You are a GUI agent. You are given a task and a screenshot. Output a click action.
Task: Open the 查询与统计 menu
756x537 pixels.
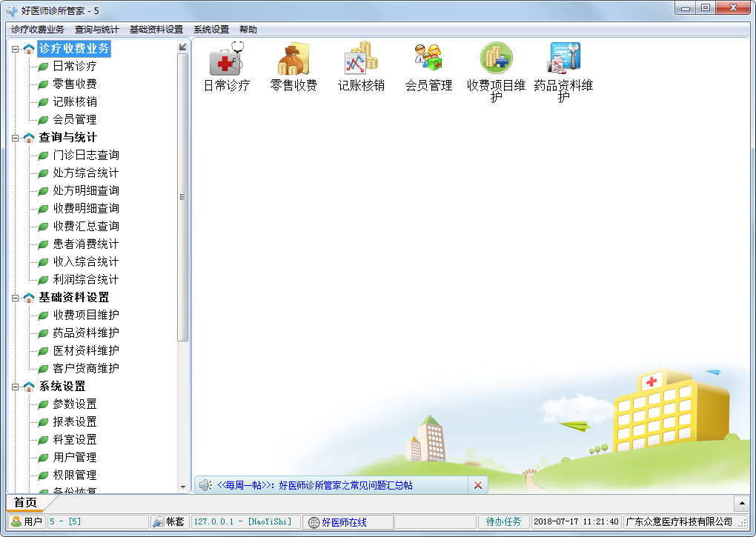(x=96, y=30)
